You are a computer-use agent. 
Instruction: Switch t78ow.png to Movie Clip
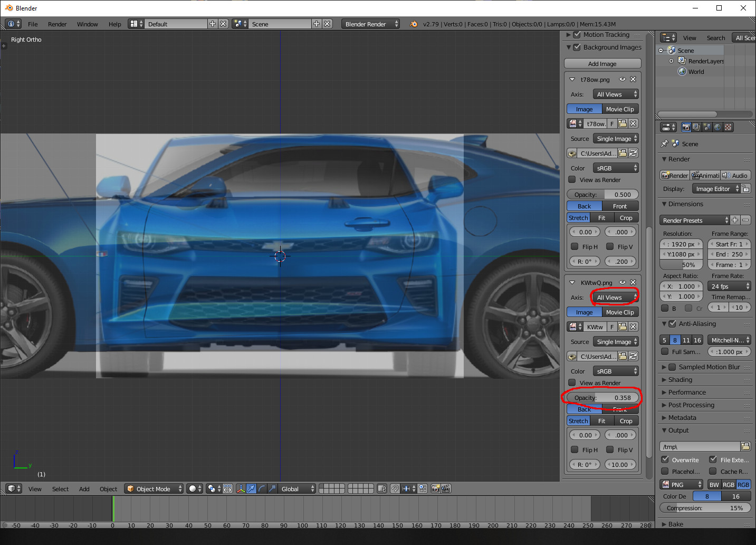click(620, 109)
